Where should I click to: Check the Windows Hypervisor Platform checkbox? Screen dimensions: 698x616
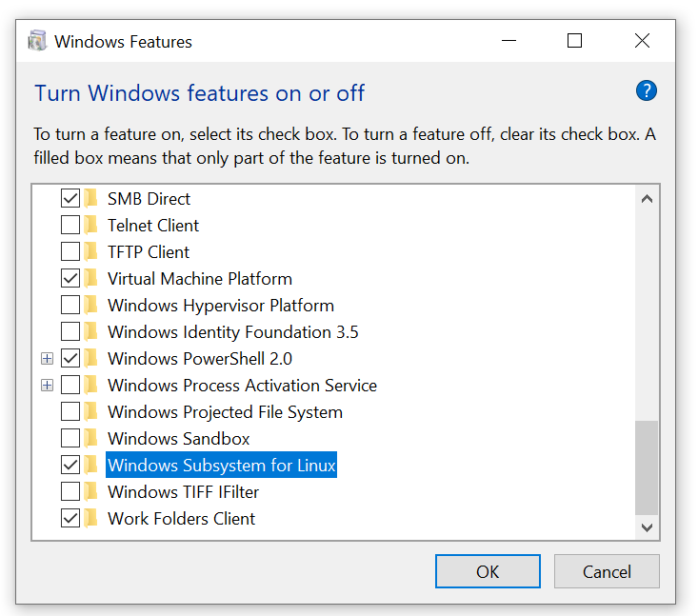click(70, 305)
